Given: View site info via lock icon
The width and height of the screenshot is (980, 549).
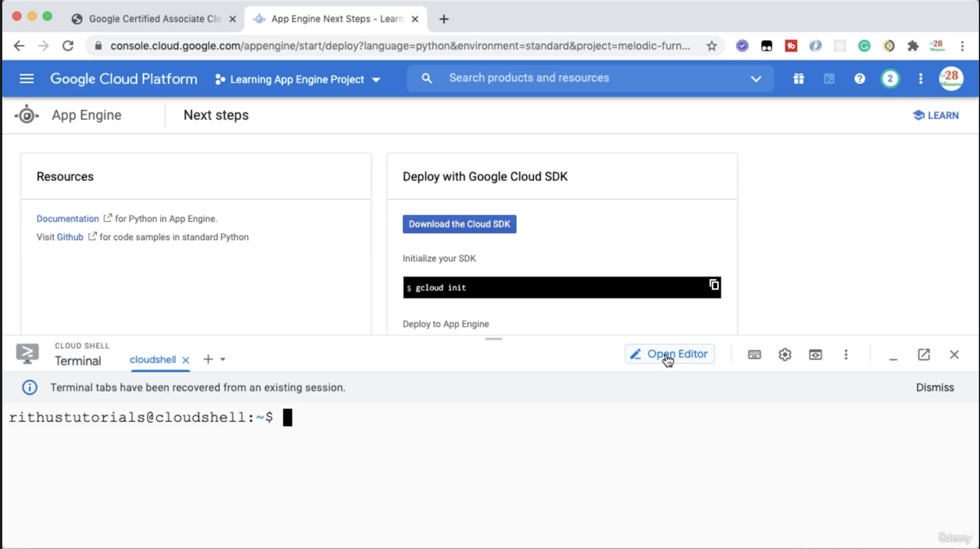Looking at the screenshot, I should [98, 46].
